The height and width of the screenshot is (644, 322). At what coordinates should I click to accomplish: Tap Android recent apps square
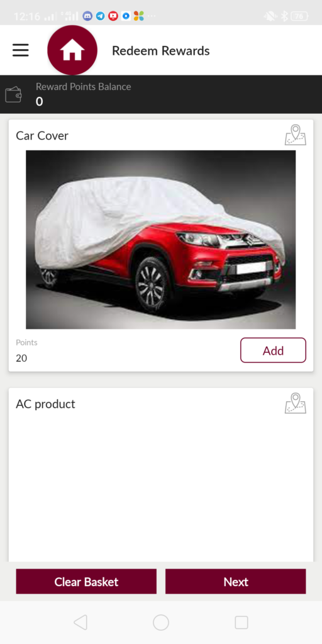[241, 622]
